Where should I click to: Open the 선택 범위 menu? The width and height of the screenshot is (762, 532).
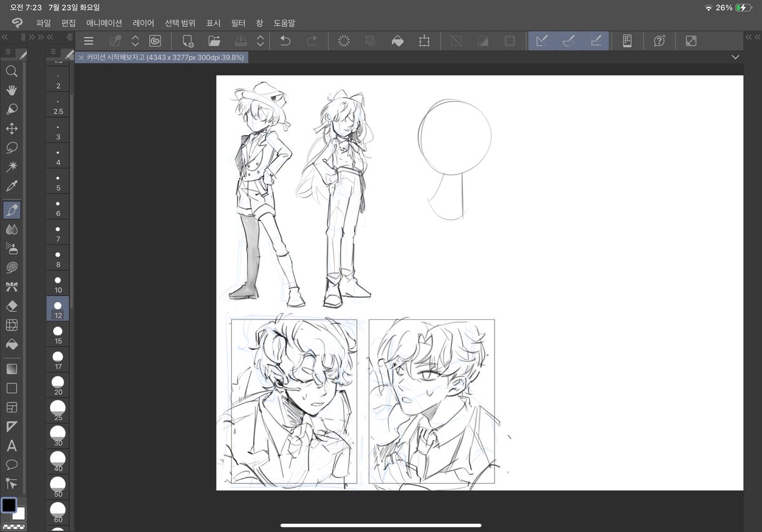(x=180, y=23)
